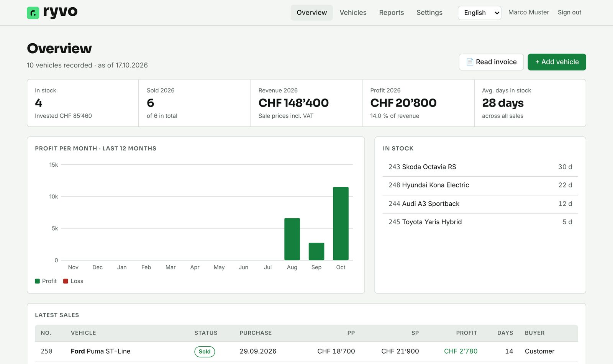Switch to the Overview tab

(311, 13)
